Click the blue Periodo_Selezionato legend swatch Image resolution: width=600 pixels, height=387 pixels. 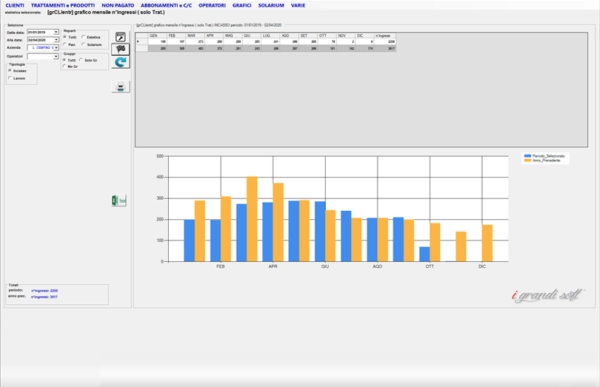click(528, 156)
